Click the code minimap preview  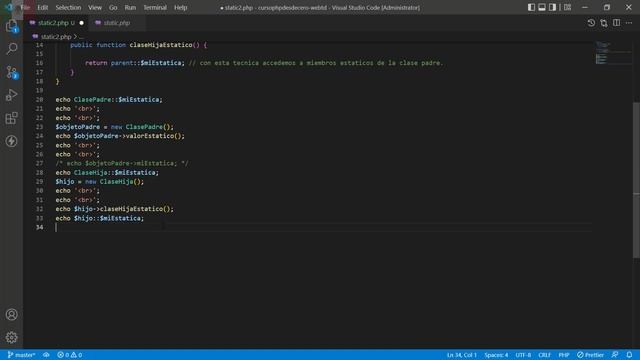coord(612,53)
